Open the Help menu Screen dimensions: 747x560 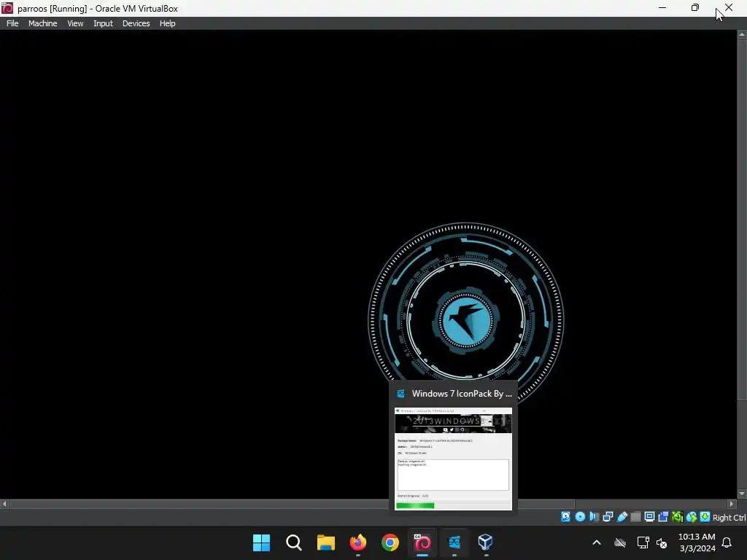[x=167, y=23]
